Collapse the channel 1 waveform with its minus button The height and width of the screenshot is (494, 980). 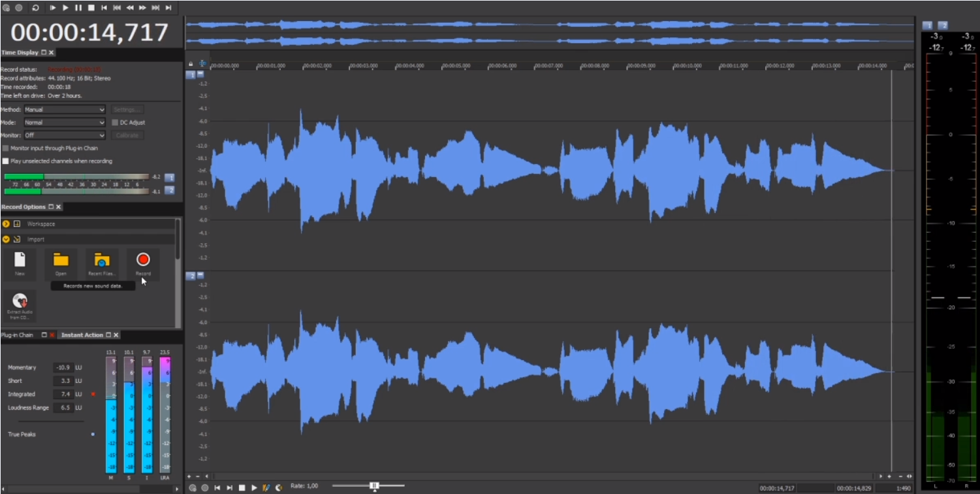click(200, 74)
